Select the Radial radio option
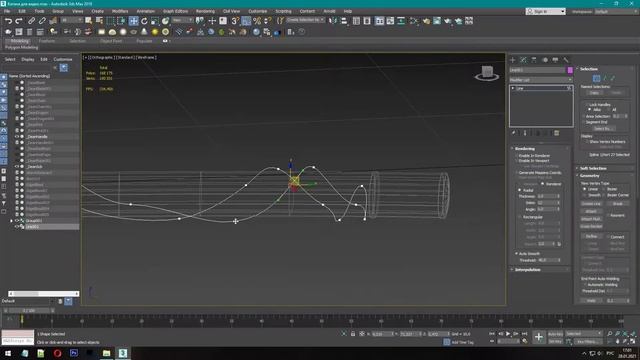 (520, 190)
